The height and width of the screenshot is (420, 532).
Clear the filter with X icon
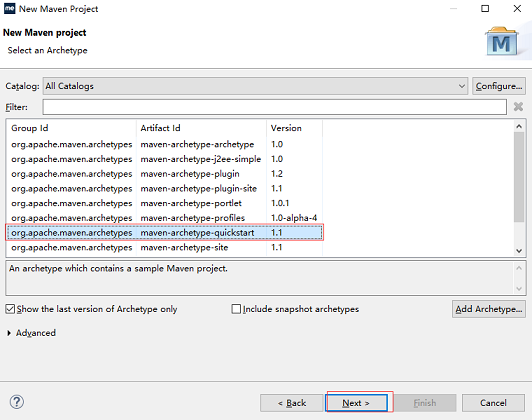(518, 107)
